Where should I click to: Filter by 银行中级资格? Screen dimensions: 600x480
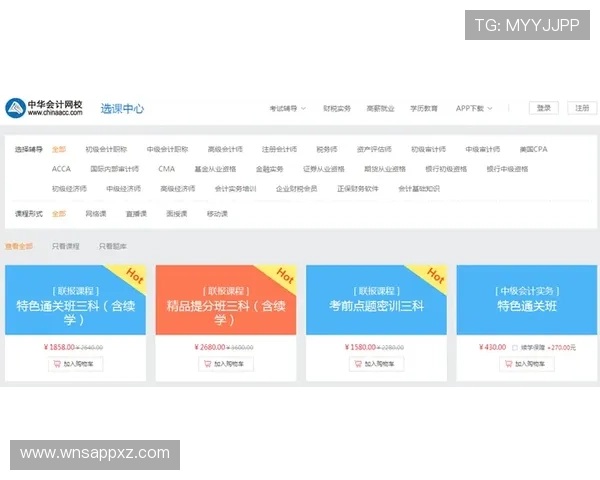coord(507,169)
